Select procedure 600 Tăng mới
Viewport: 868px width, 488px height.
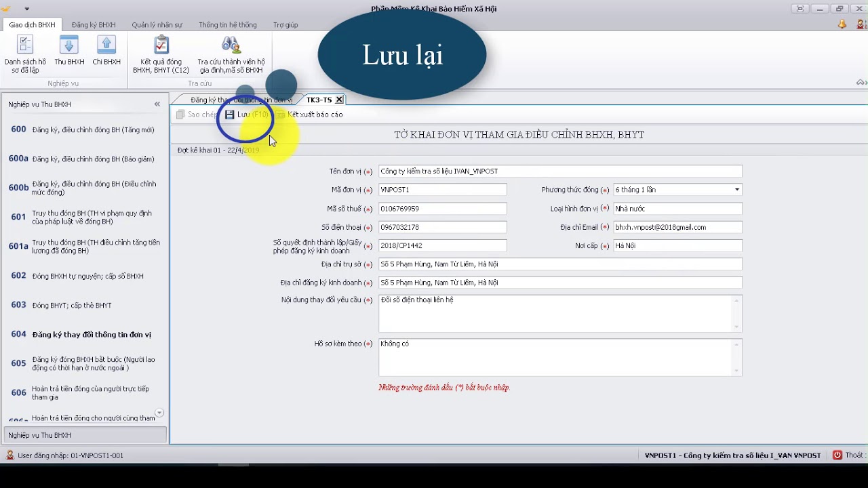(85, 129)
